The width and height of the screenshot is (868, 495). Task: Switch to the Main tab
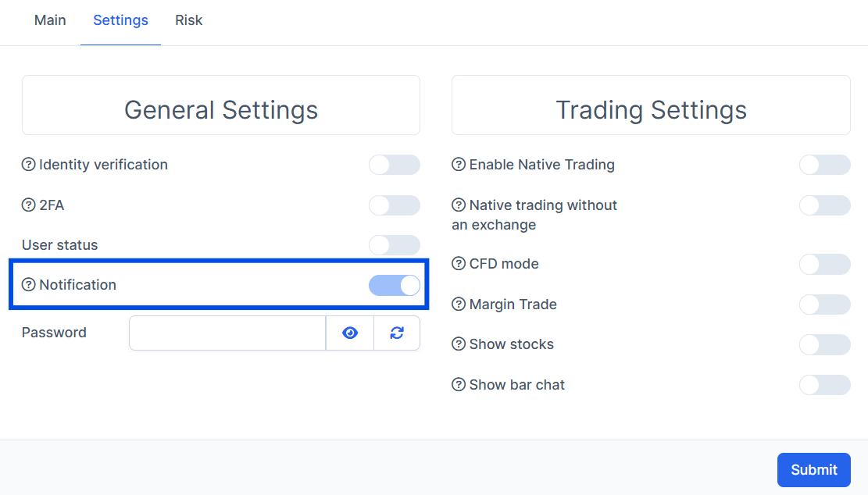(50, 20)
